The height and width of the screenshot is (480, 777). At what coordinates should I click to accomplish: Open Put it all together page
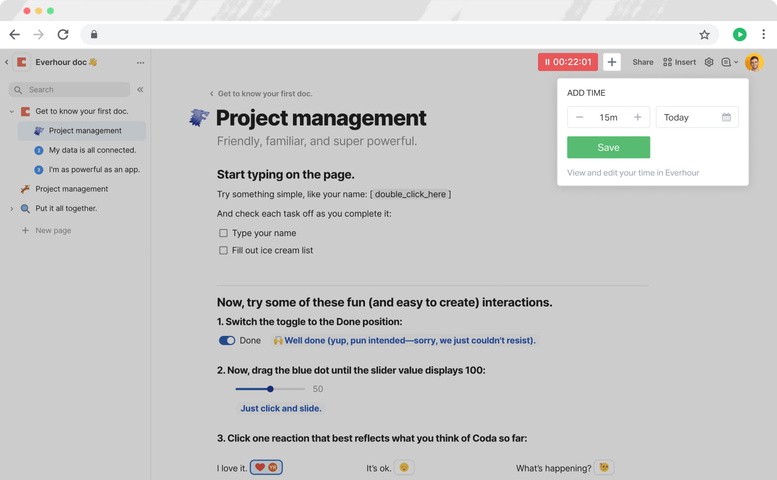click(66, 209)
